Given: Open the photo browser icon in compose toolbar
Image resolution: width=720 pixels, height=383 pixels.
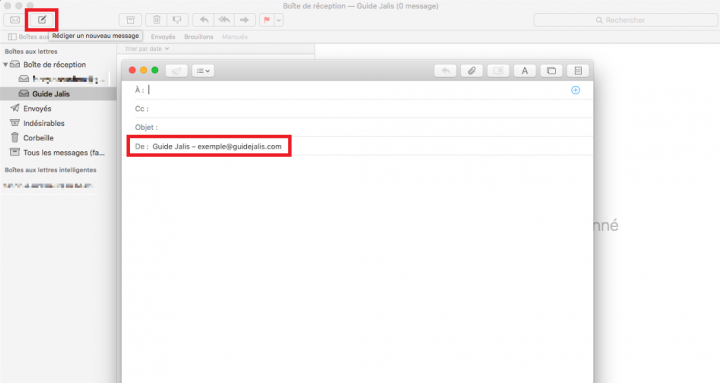Looking at the screenshot, I should coord(551,71).
